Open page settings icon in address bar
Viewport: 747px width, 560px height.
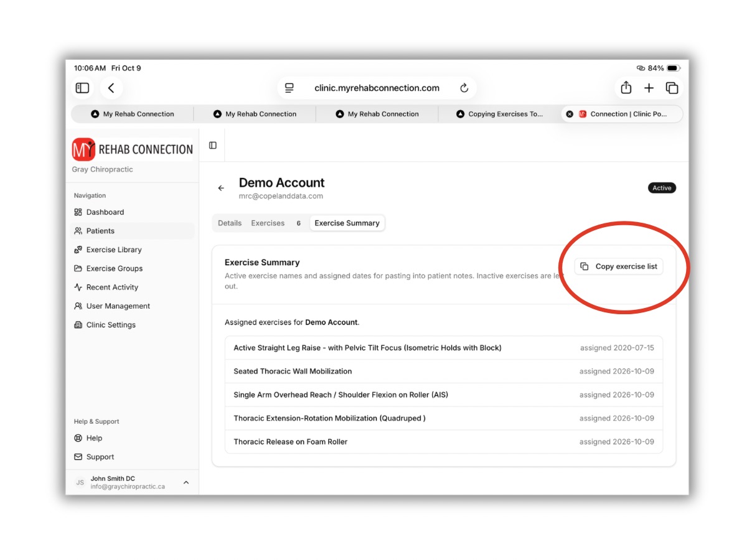pyautogui.click(x=289, y=88)
